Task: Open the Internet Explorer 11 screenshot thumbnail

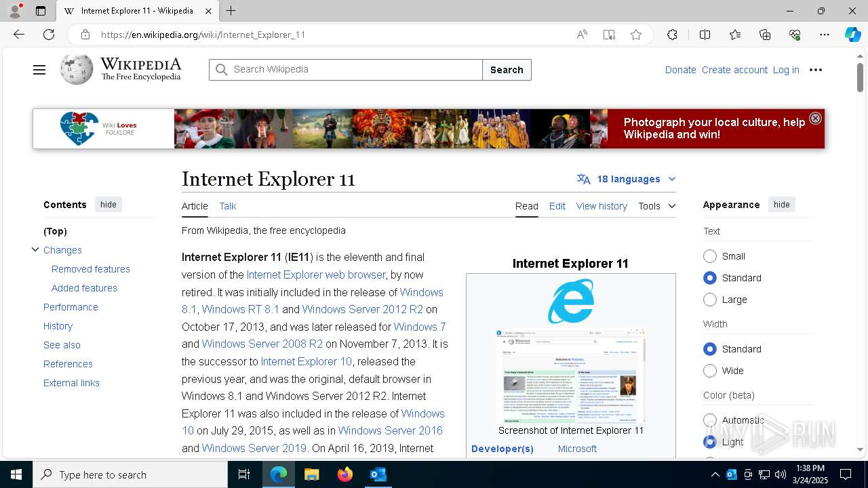Action: [x=571, y=376]
